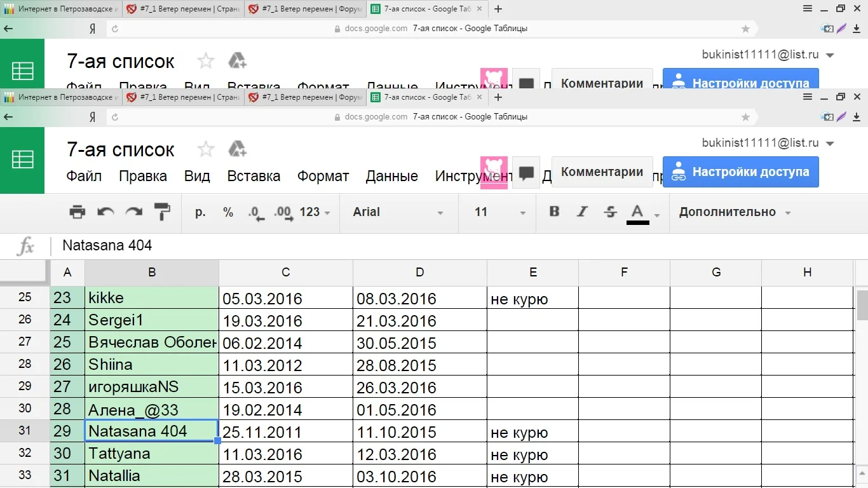
Task: Switch to lower '#7_1 Ветер перемен | Форум' tab
Action: pyautogui.click(x=306, y=97)
